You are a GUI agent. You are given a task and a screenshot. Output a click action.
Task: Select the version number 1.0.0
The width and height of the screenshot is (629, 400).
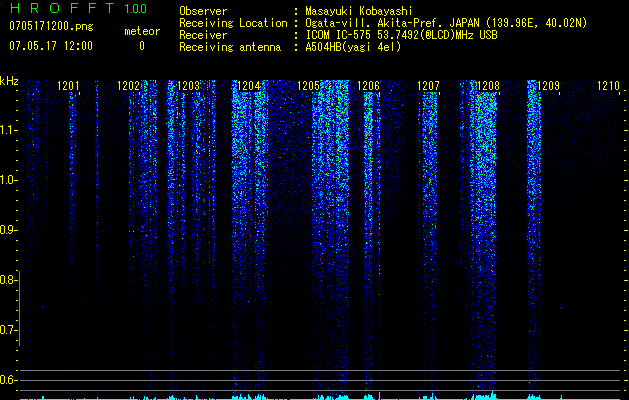[x=136, y=8]
